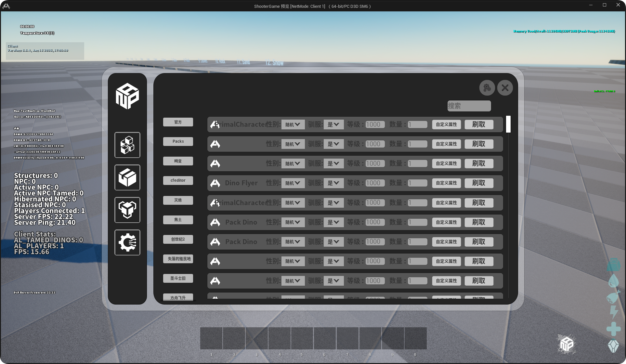Select the 官方 category tab
This screenshot has height=364, width=626.
click(178, 122)
